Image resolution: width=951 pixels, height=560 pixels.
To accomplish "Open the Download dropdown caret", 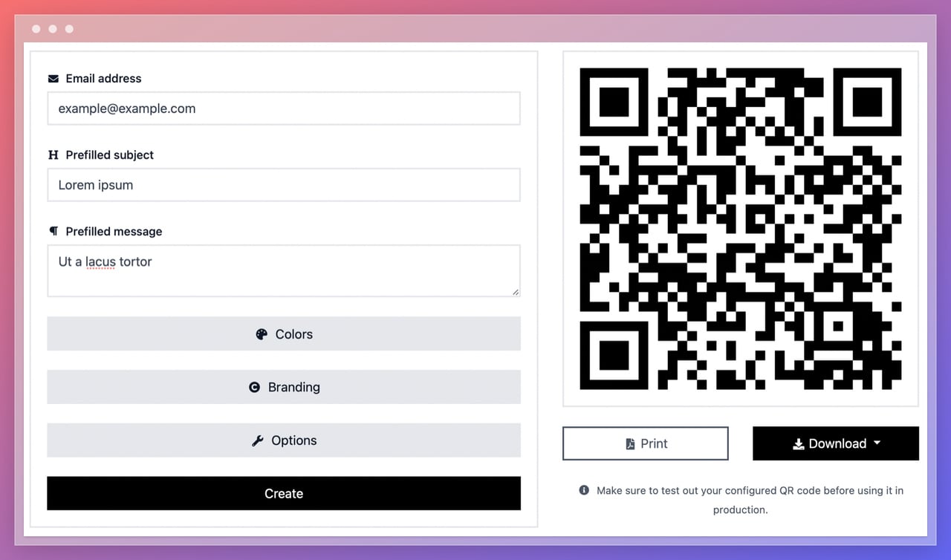I will click(x=877, y=443).
